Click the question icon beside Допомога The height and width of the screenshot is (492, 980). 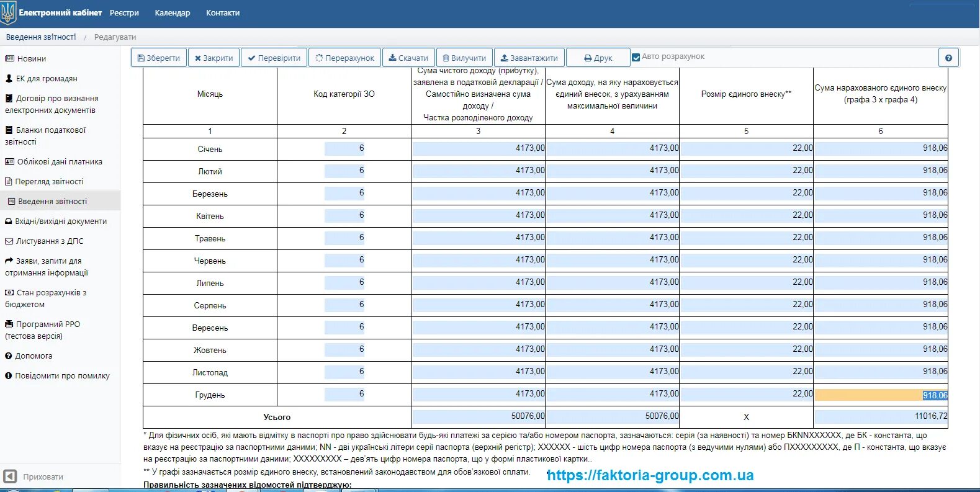[9, 356]
